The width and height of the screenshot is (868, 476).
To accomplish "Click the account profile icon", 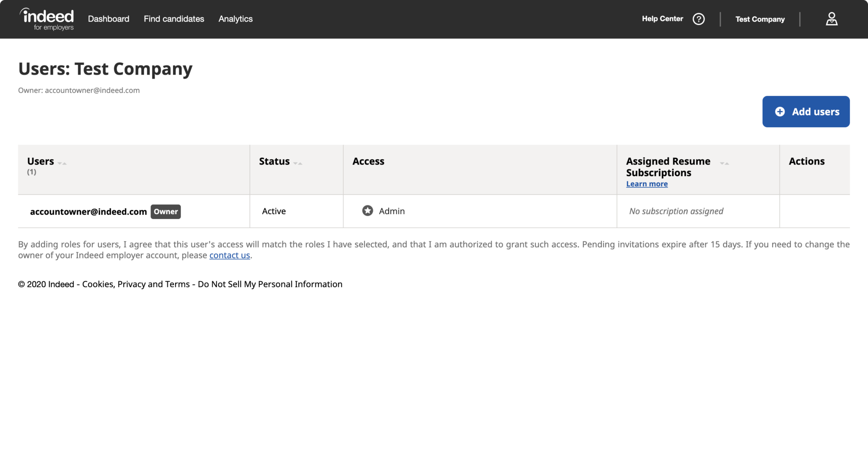I will pyautogui.click(x=832, y=19).
